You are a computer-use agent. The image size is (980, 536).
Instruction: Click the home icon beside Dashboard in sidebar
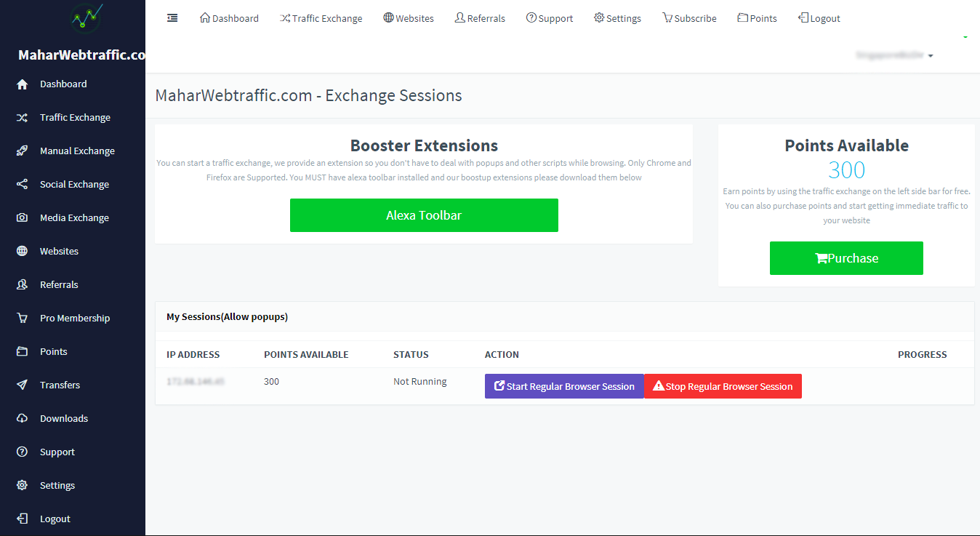pyautogui.click(x=23, y=84)
